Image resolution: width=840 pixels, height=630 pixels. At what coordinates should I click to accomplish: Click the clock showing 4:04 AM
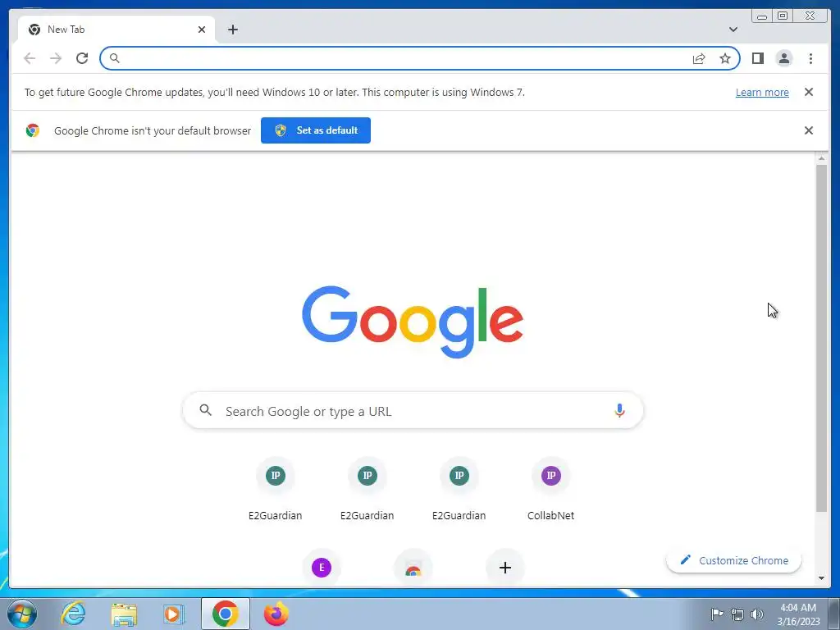click(x=798, y=614)
